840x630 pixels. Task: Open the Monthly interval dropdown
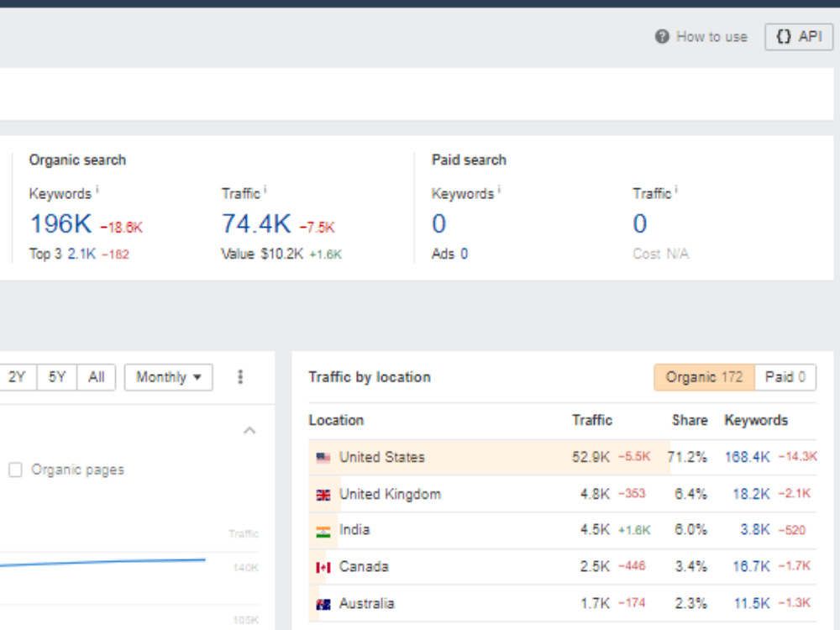168,377
